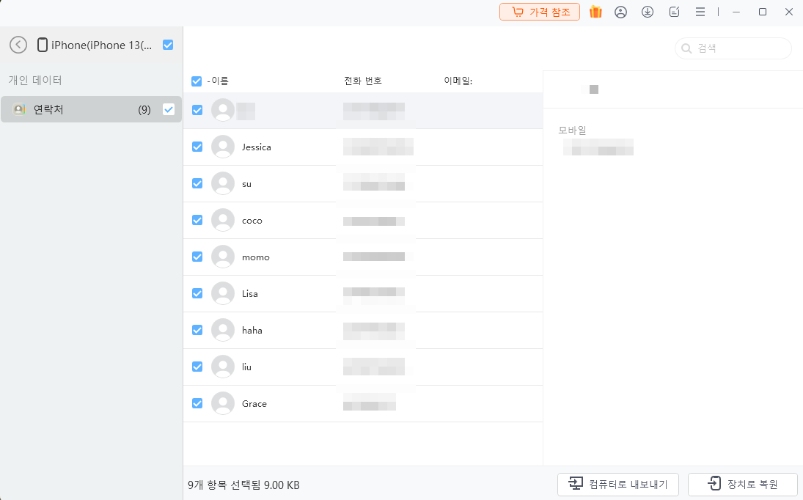Click the search magnifier icon
803x500 pixels.
click(687, 48)
